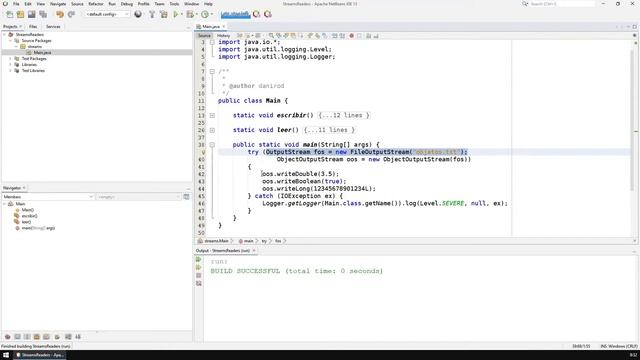This screenshot has width=640, height=360.
Task: Expand the Test Packages node
Action: 11,59
